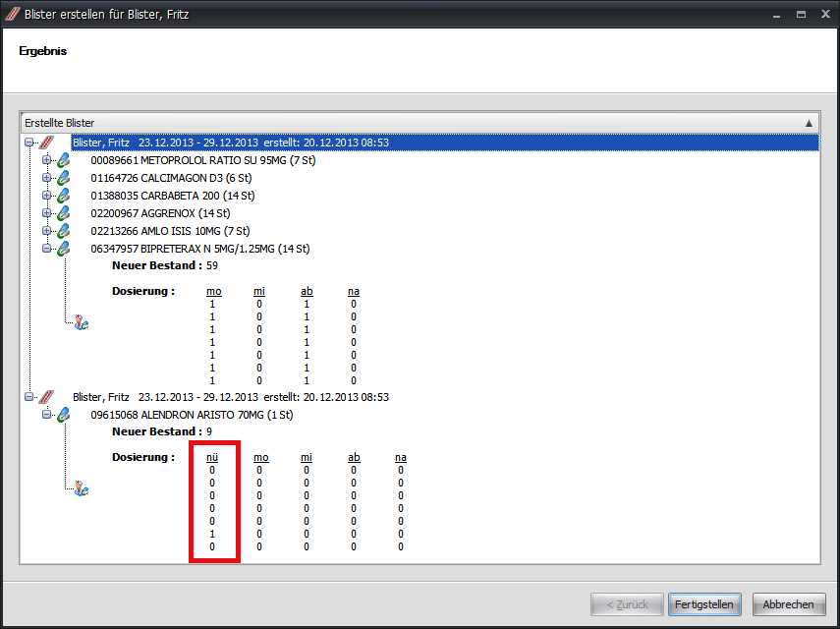The height and width of the screenshot is (629, 840).
Task: Collapse the first Blister, Fritz tree node
Action: tap(28, 143)
